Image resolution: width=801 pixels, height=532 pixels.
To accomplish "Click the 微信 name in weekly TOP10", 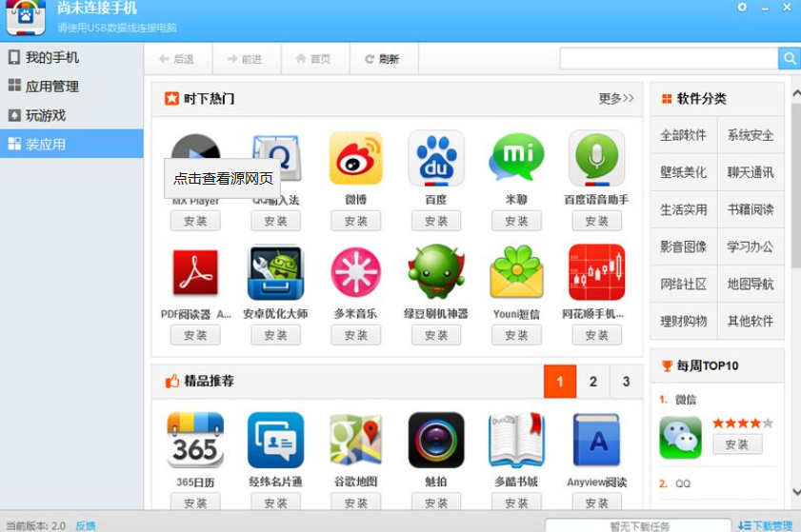I will (686, 400).
